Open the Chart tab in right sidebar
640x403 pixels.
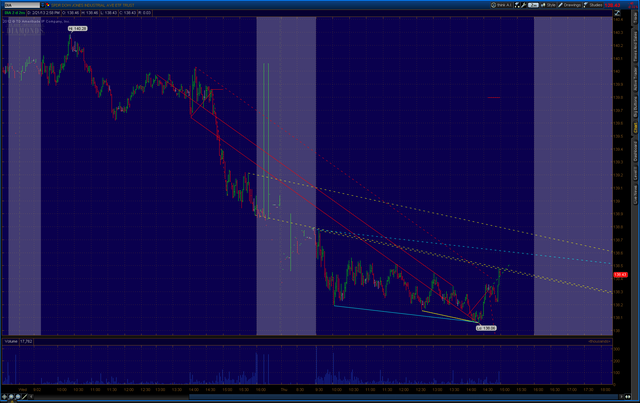(x=636, y=127)
